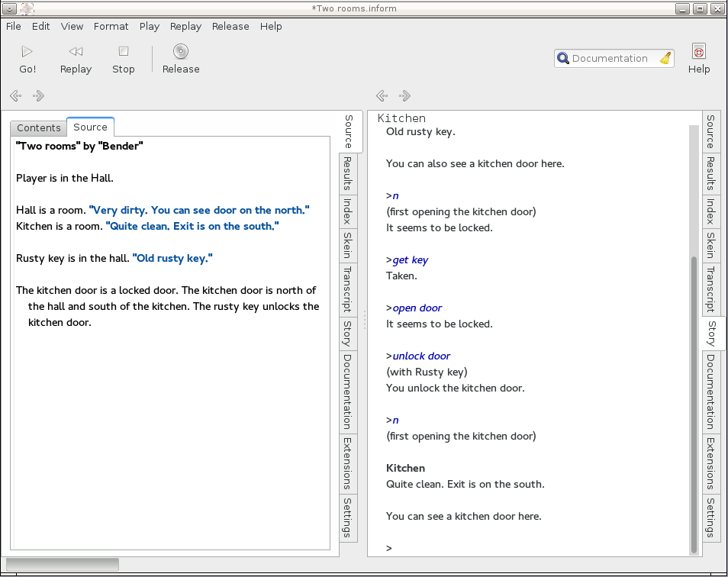This screenshot has height=577, width=728.
Task: Click the Documentation search field
Action: 610,59
